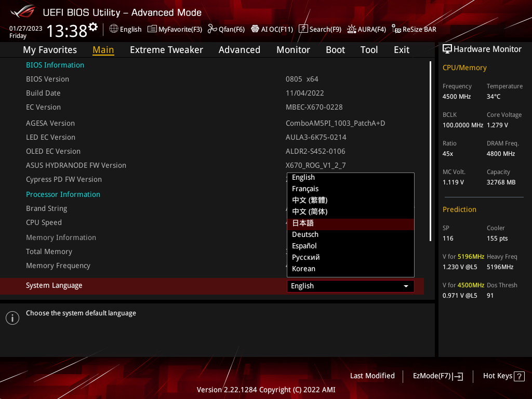Select the highlighted 日本語 option
Image resolution: width=532 pixels, height=399 pixels.
tap(351, 223)
